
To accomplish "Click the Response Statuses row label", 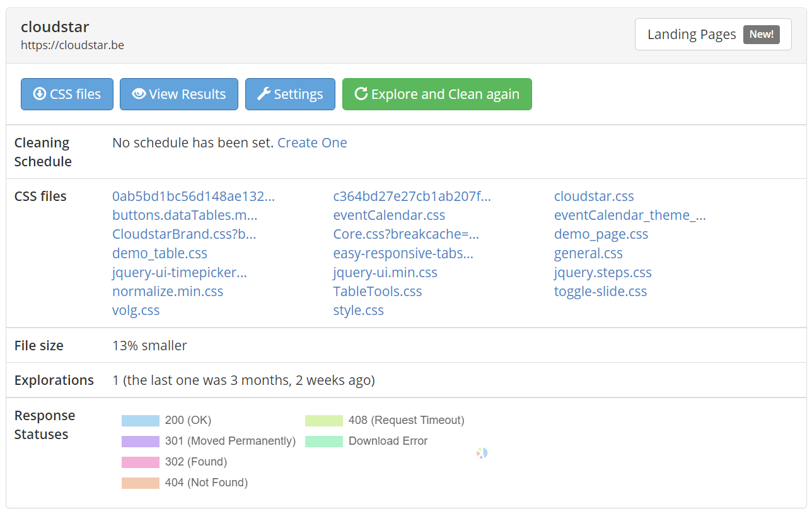I will click(45, 425).
